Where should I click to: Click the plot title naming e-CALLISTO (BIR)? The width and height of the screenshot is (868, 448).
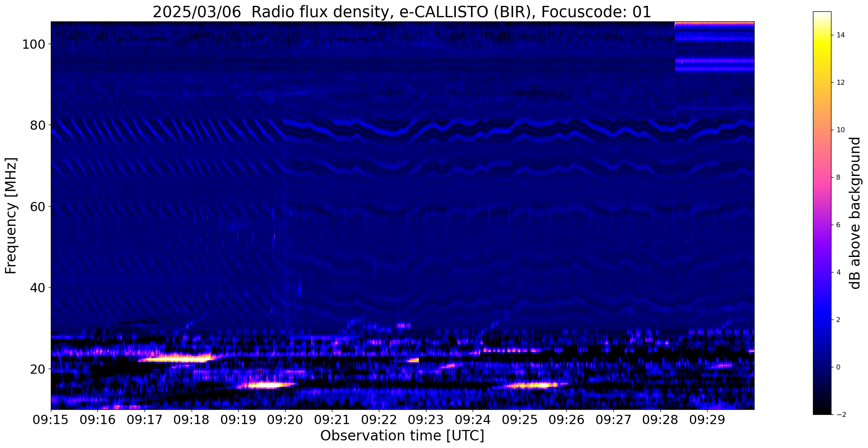(x=402, y=12)
